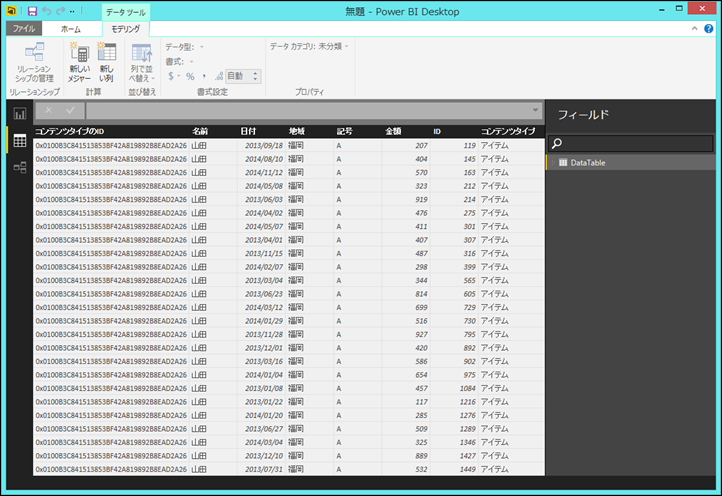Click inside the formula bar
The width and height of the screenshot is (722, 496).
click(307, 111)
